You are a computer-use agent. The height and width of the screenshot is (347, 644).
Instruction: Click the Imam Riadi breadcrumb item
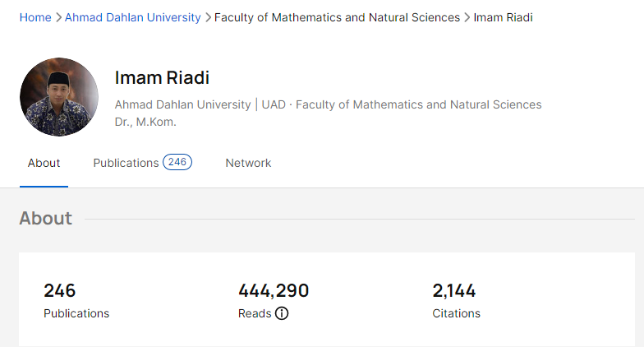(x=503, y=17)
